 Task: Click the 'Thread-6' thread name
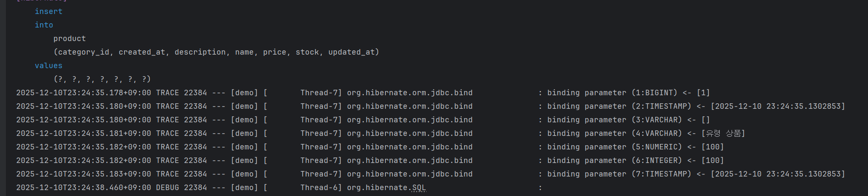(319, 188)
